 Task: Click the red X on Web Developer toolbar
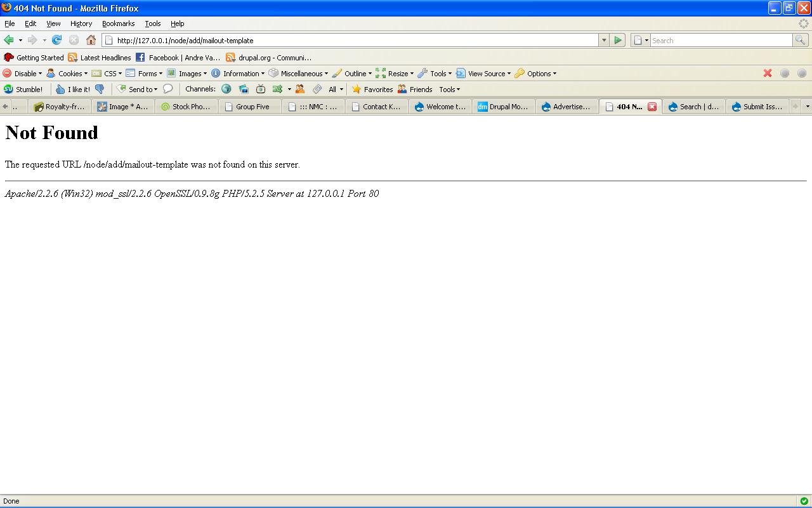click(x=767, y=73)
